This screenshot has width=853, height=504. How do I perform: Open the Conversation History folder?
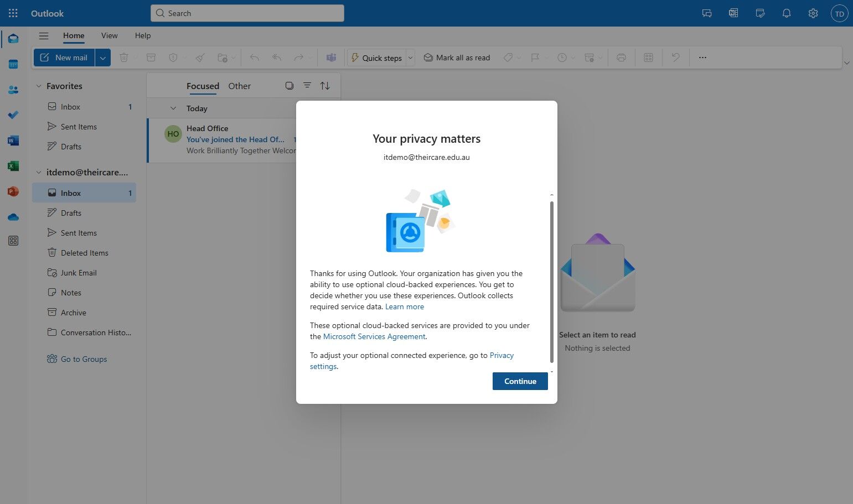(x=84, y=332)
